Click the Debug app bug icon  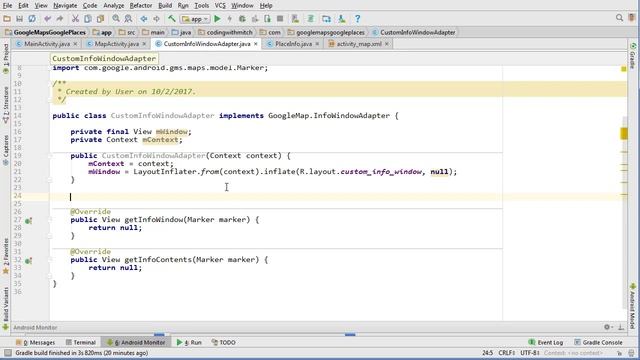pos(242,19)
